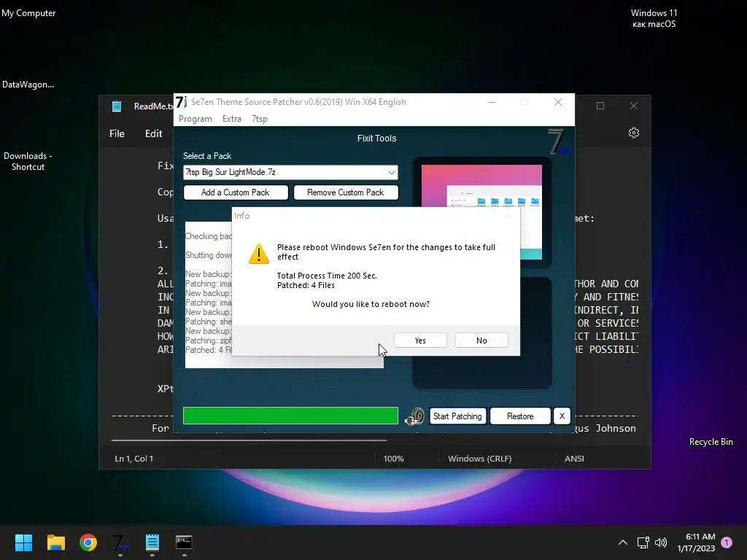
Task: Open the Edit menu in Notepad
Action: (153, 134)
